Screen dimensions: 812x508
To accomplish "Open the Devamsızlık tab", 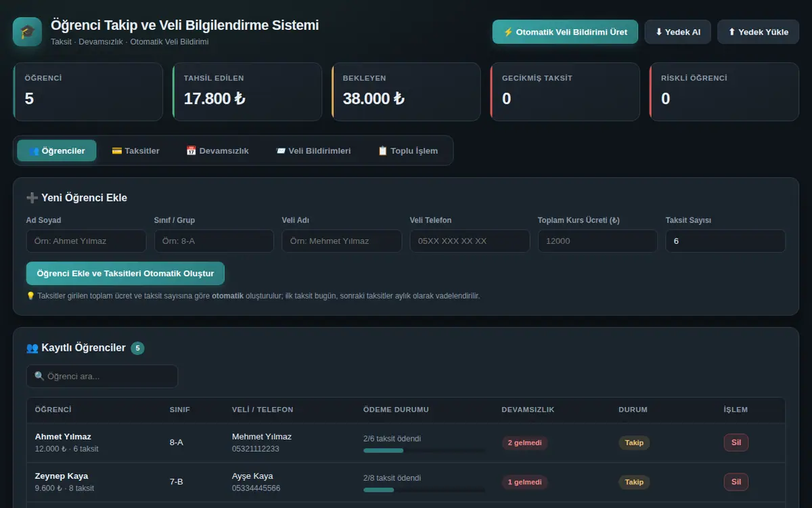I will point(217,150).
